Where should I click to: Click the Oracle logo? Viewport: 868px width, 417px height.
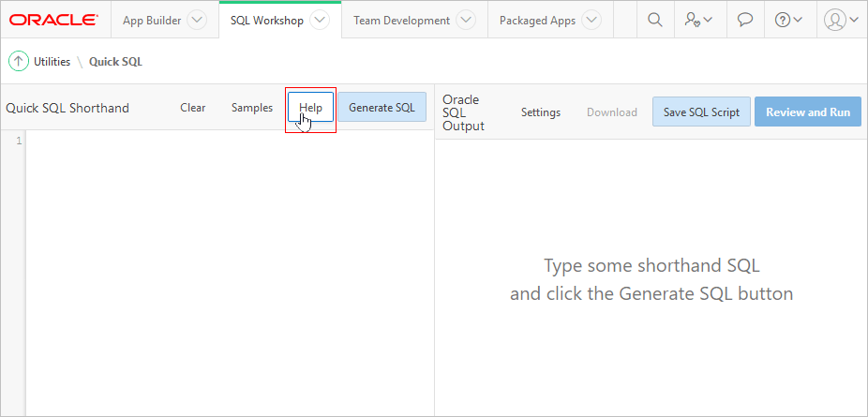[x=53, y=20]
